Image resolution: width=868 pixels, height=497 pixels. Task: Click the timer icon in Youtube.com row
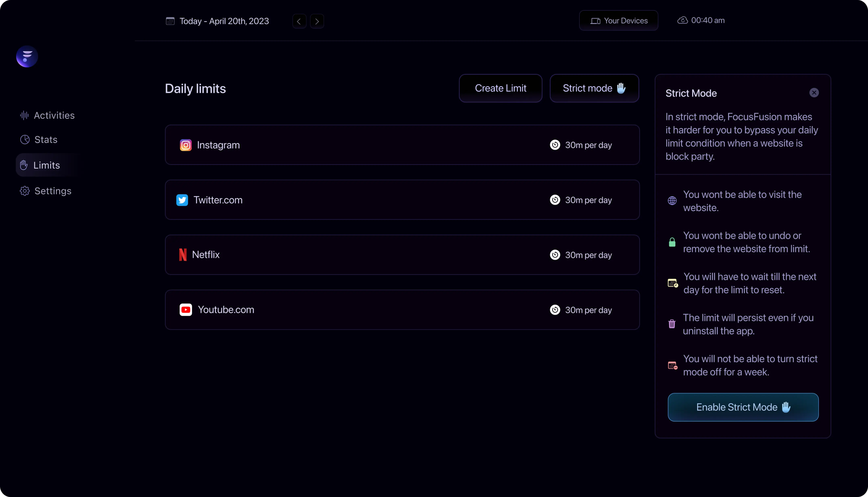pos(555,310)
